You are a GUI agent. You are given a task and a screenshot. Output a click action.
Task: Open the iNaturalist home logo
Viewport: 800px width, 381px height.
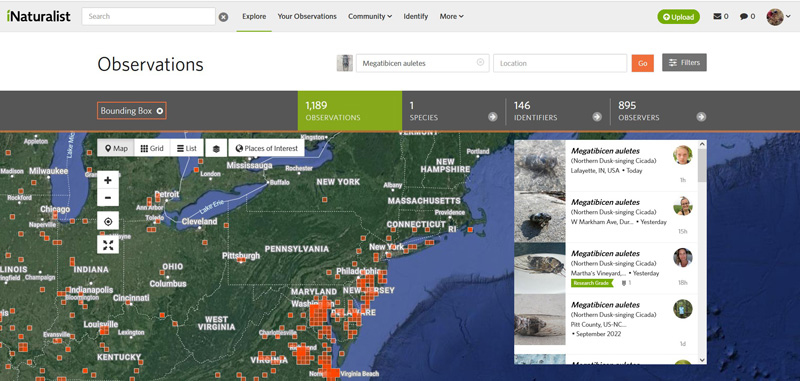pos(39,16)
